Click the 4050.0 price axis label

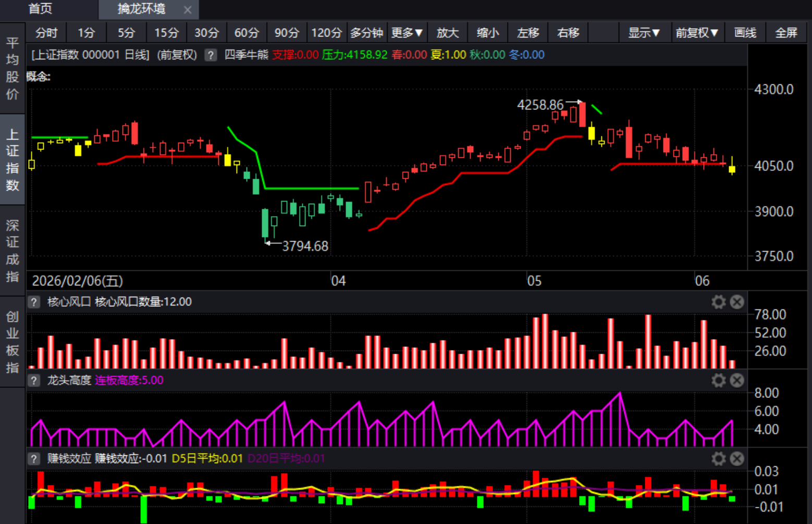coord(774,166)
